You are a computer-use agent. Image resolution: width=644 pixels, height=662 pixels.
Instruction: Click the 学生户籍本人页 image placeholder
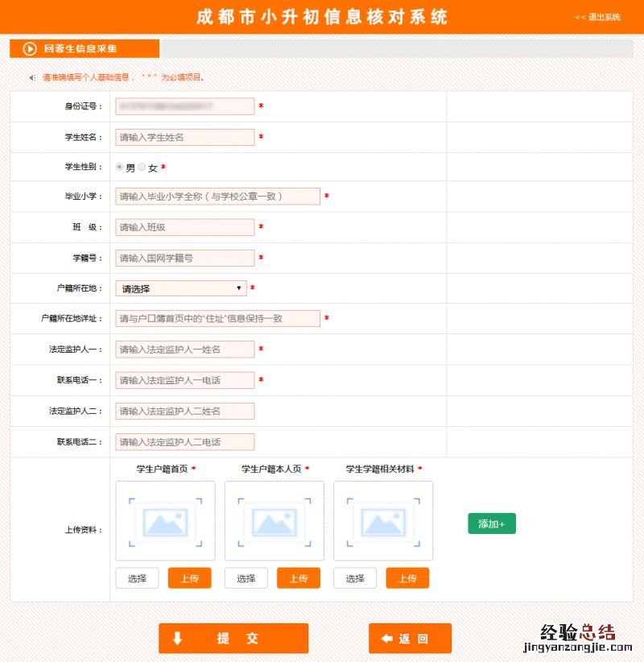(274, 521)
